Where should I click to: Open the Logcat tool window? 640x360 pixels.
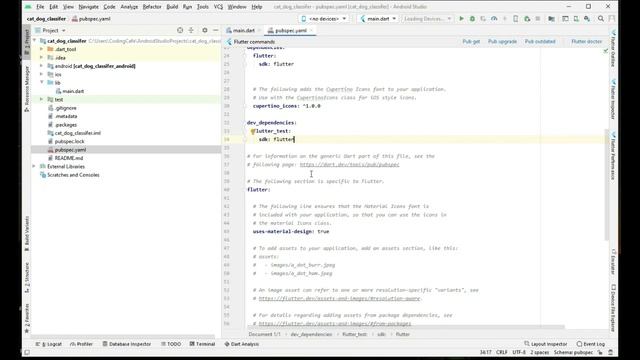[49, 344]
